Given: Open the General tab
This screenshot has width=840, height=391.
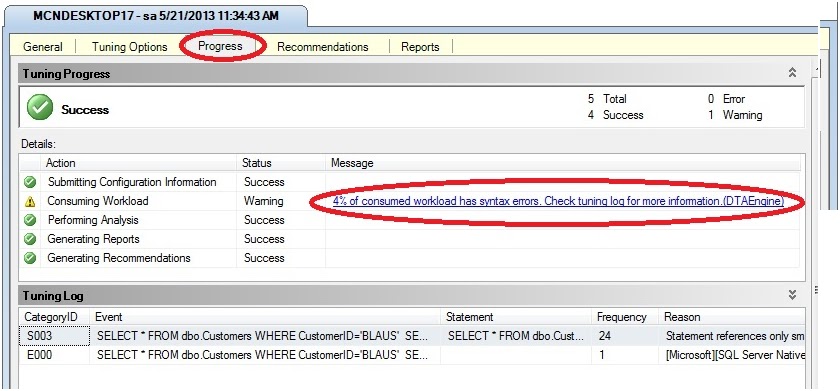Looking at the screenshot, I should pyautogui.click(x=43, y=47).
